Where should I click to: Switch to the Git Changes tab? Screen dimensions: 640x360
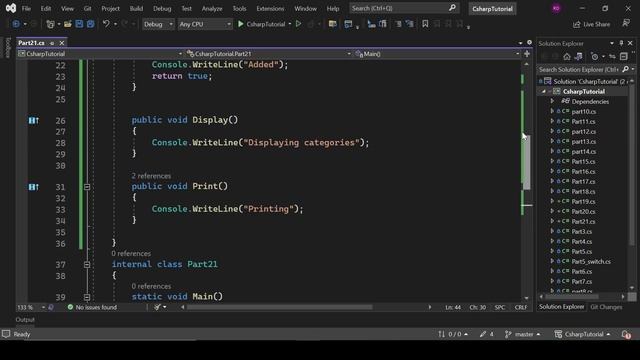point(606,307)
